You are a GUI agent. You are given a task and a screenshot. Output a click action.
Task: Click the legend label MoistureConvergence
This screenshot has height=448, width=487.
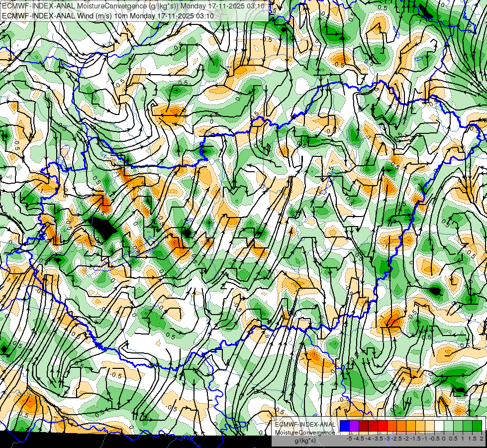click(305, 433)
